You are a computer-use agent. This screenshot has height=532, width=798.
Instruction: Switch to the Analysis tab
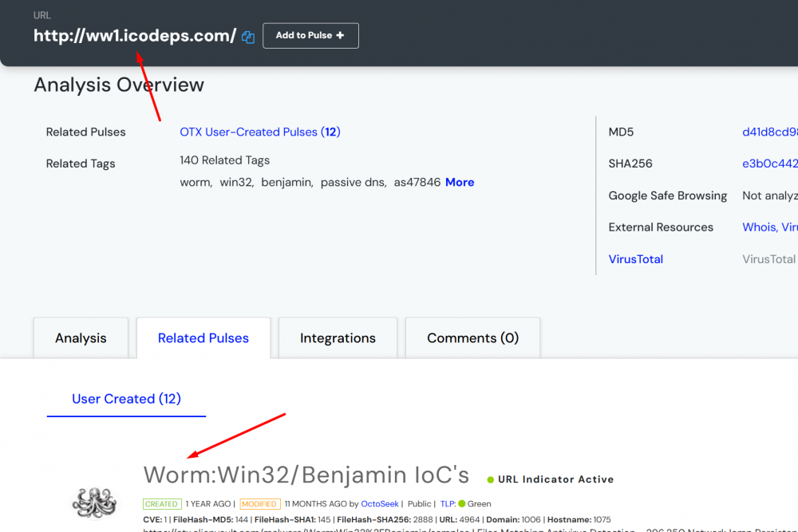pyautogui.click(x=81, y=338)
